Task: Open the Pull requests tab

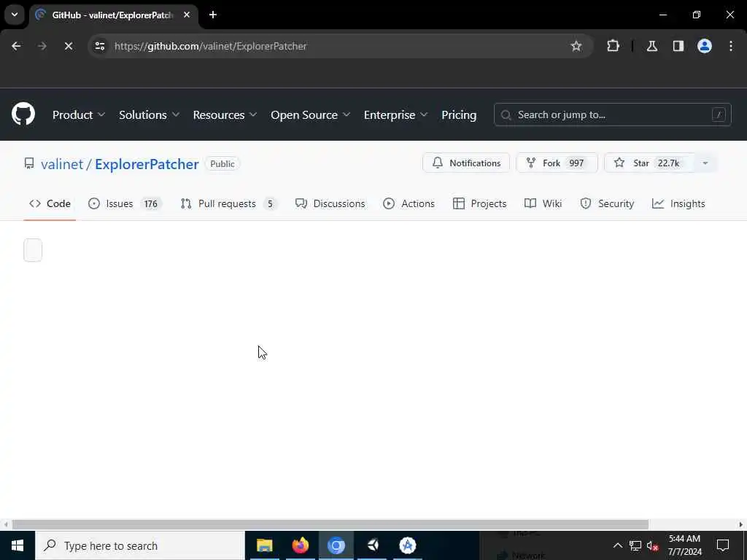Action: click(228, 203)
